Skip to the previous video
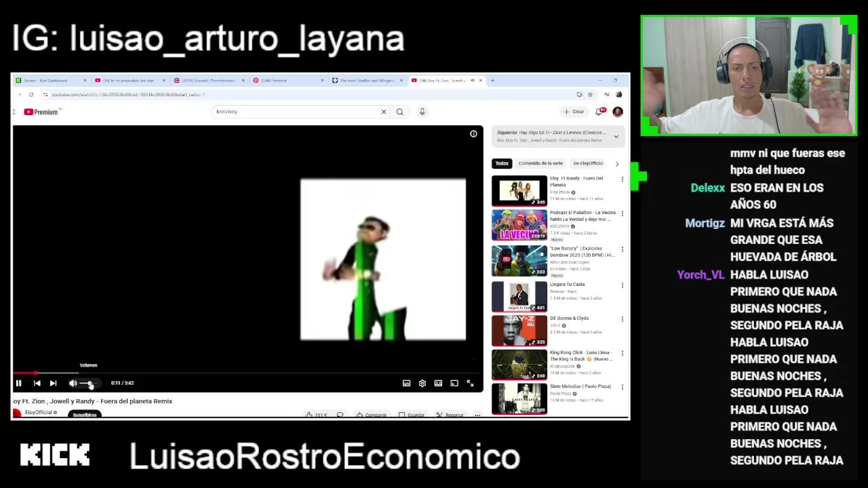 click(37, 383)
